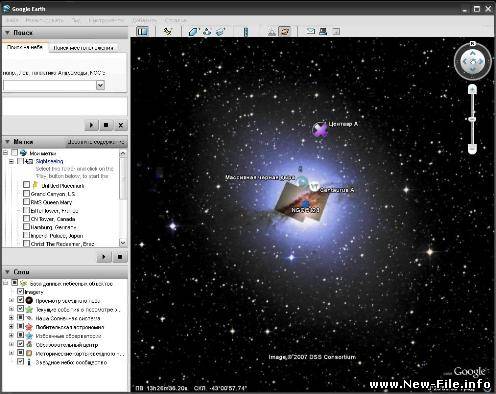Toggle the checkbox of the bottom info layer

coord(20,362)
